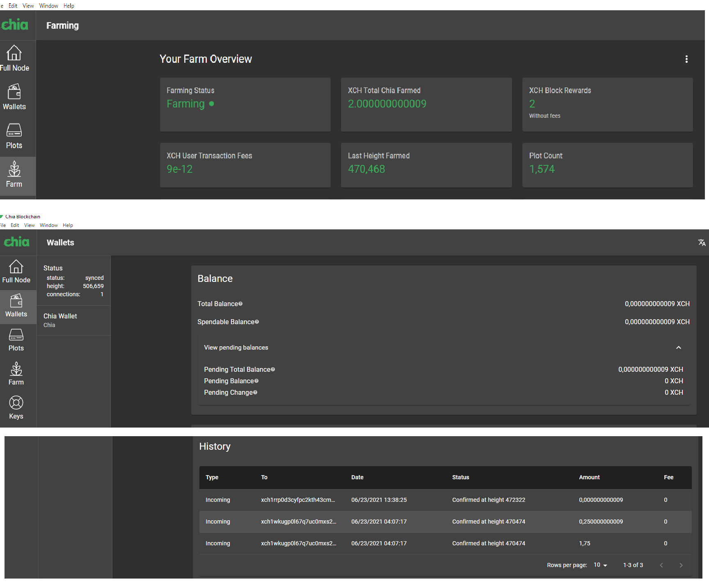The width and height of the screenshot is (709, 588).
Task: Click Date column header in History
Action: point(357,477)
